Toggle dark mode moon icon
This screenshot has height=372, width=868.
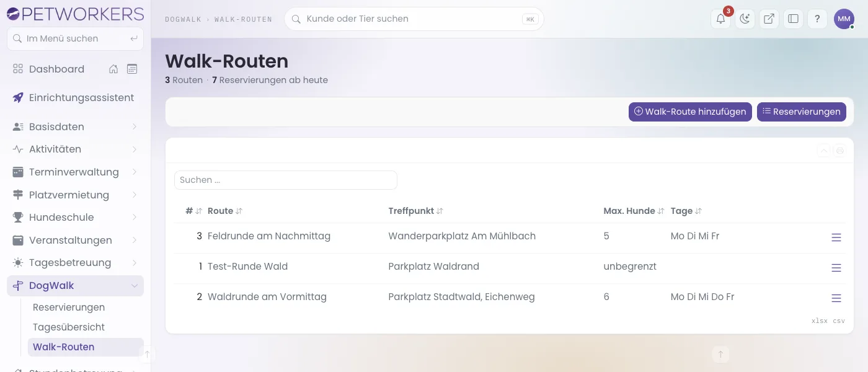[x=745, y=19]
